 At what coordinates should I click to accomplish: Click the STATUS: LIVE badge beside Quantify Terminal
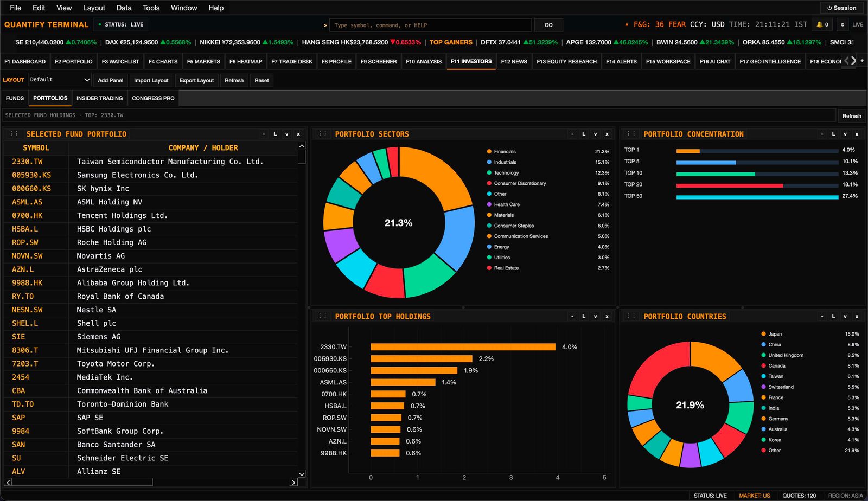(x=120, y=24)
